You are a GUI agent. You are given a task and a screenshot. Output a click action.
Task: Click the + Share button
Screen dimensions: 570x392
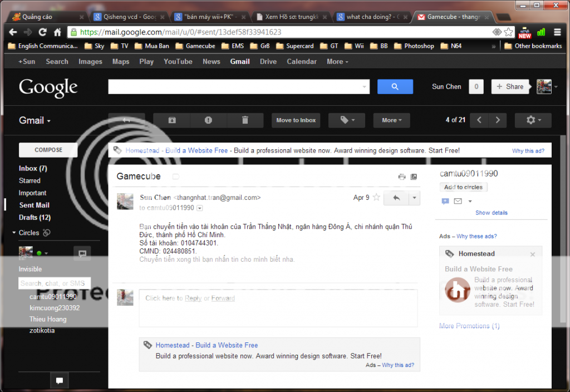tap(510, 86)
